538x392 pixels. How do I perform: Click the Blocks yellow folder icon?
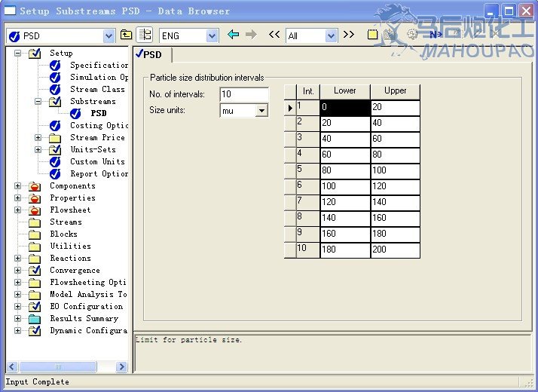[35, 234]
